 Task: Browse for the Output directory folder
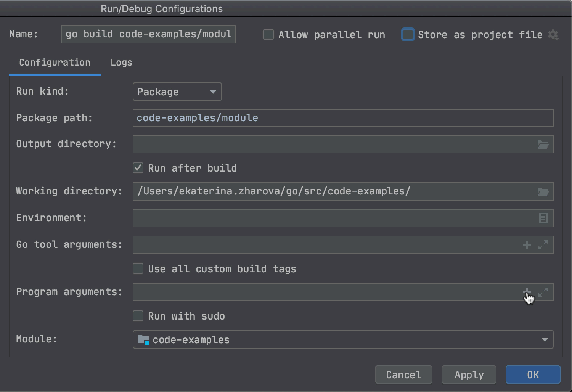coord(543,145)
